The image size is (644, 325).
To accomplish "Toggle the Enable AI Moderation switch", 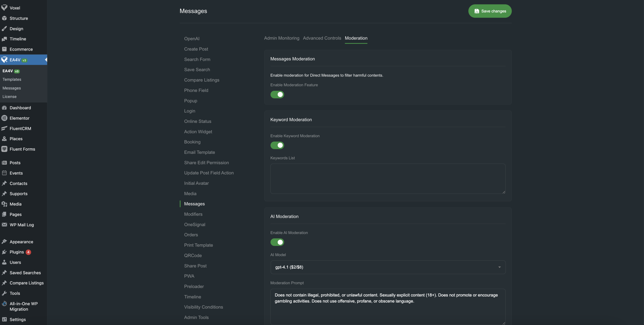I will coord(277,242).
